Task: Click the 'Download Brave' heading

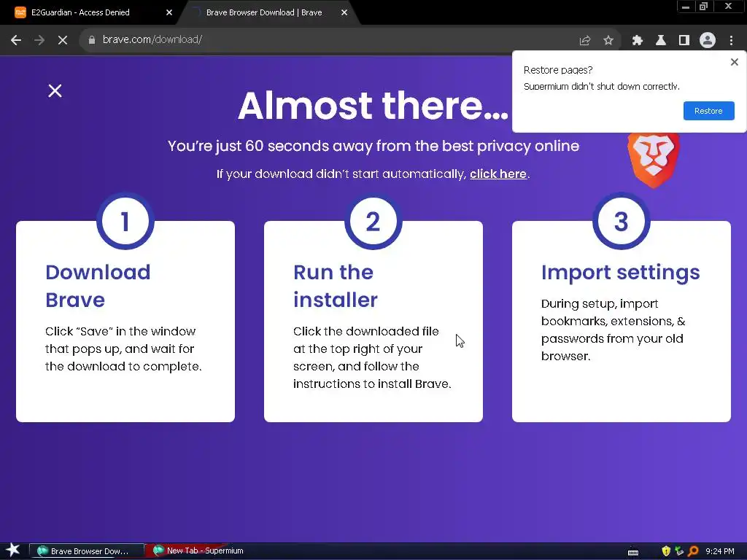Action: [x=98, y=286]
